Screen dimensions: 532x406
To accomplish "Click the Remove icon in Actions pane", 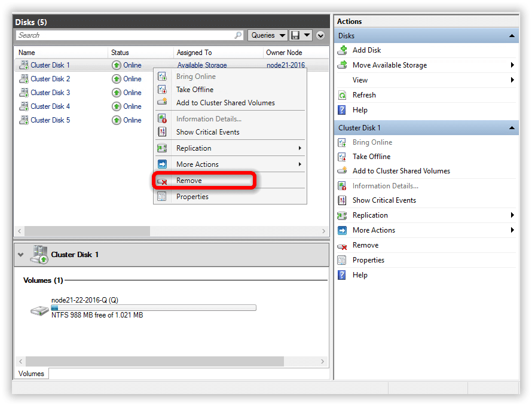I will click(x=343, y=245).
